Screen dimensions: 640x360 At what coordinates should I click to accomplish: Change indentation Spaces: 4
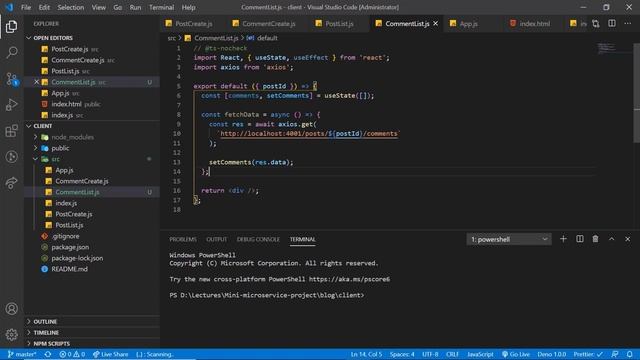point(402,354)
